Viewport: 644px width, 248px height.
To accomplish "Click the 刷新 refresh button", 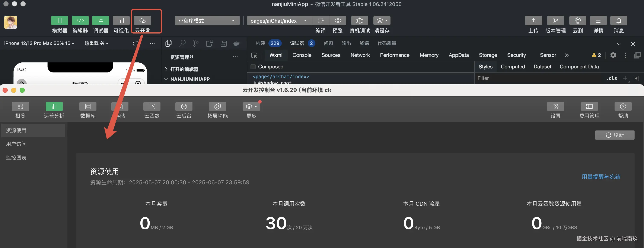I will tap(614, 135).
